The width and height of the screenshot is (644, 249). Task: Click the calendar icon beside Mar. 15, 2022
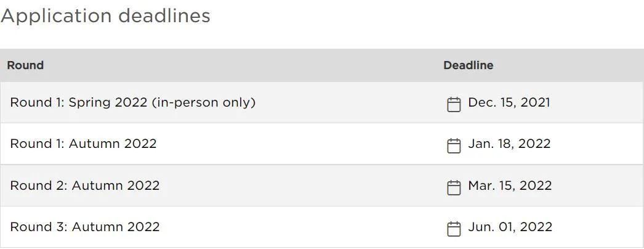453,187
